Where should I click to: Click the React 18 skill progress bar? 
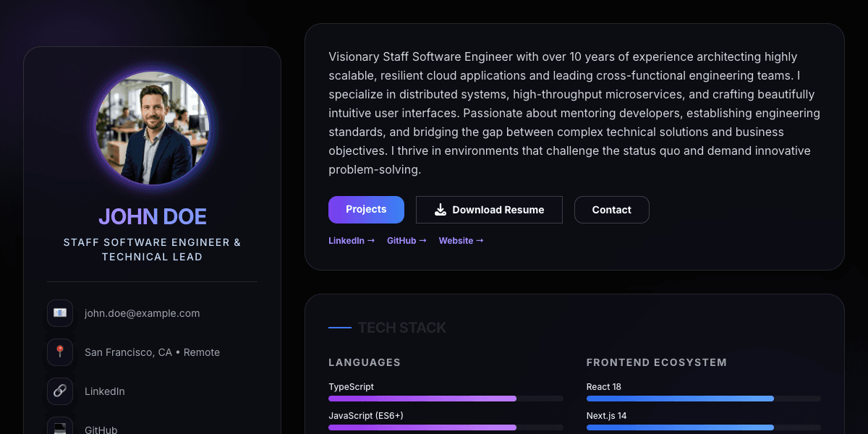[703, 399]
